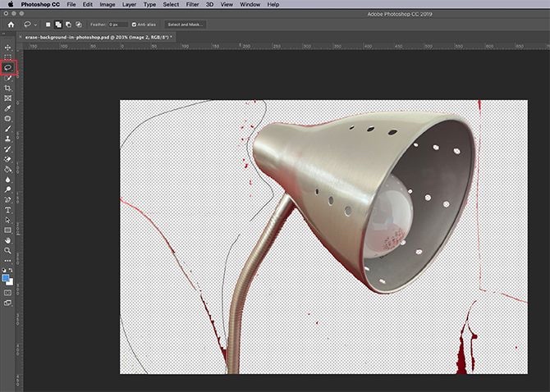This screenshot has width=550, height=392.
Task: Open the Select menu
Action: click(171, 5)
